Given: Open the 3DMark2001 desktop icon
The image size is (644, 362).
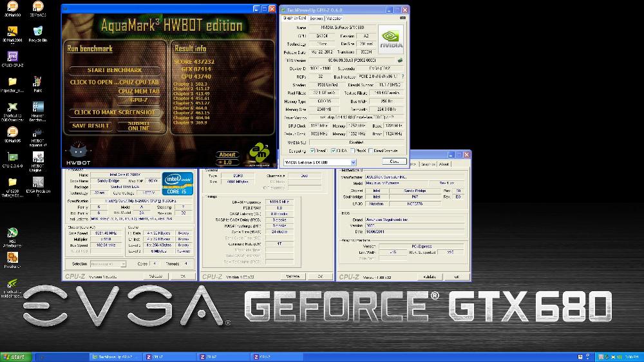Looking at the screenshot, I should [x=12, y=34].
